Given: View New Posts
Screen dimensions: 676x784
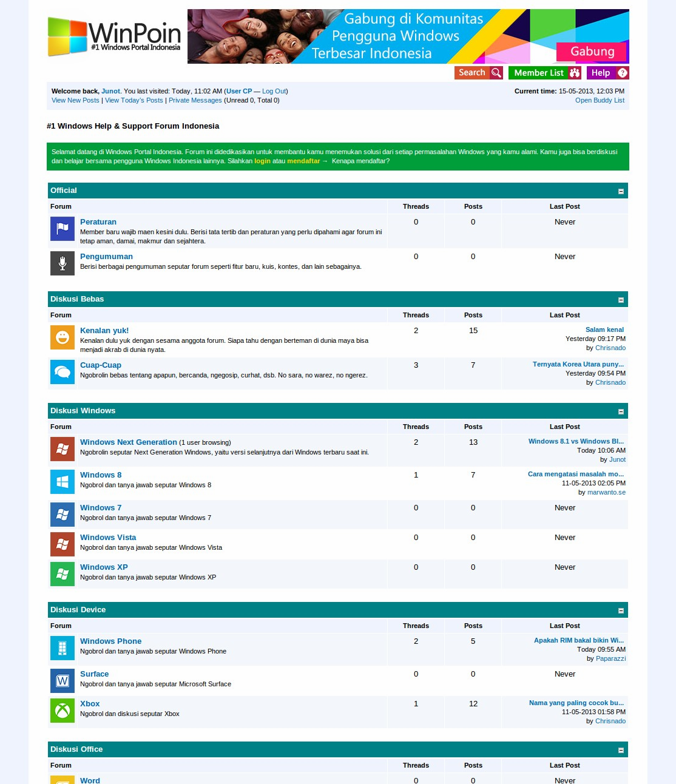Looking at the screenshot, I should coord(75,100).
